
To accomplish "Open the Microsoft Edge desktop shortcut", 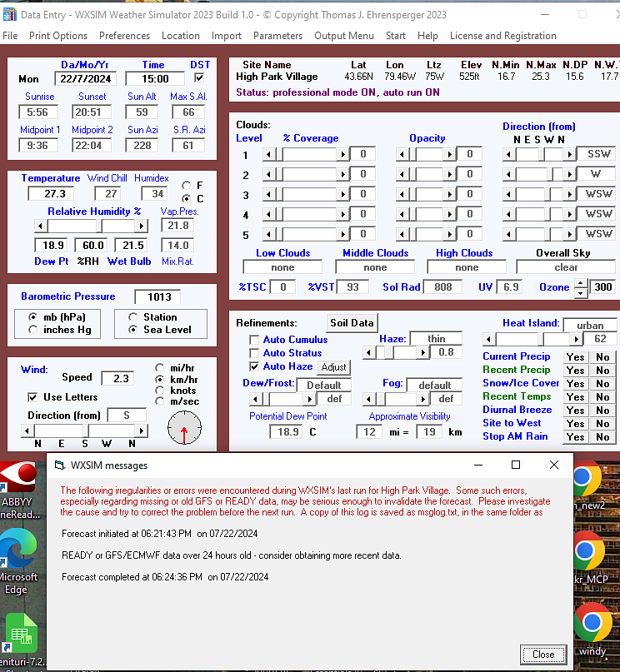I will click(19, 561).
